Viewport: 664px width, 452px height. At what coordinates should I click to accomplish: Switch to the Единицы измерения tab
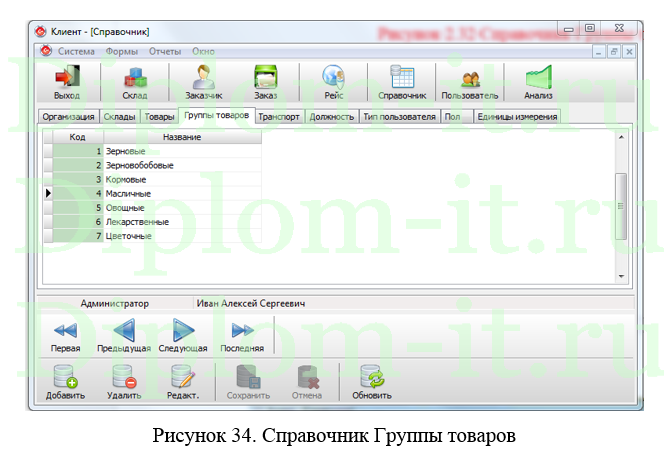click(517, 116)
